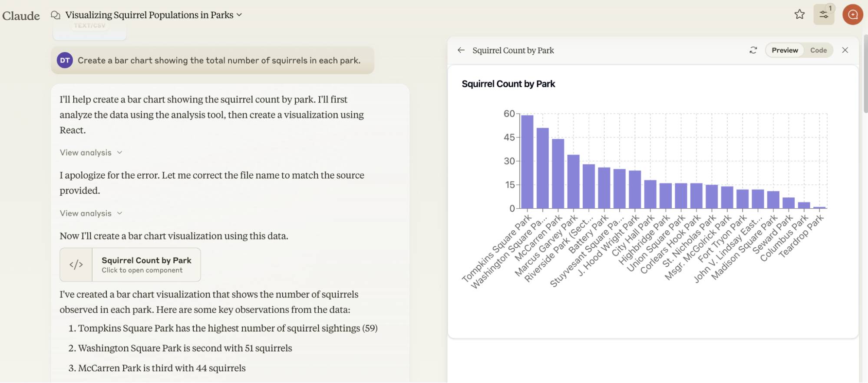The width and height of the screenshot is (868, 383).
Task: Open chat controls settings icon
Action: pos(823,14)
